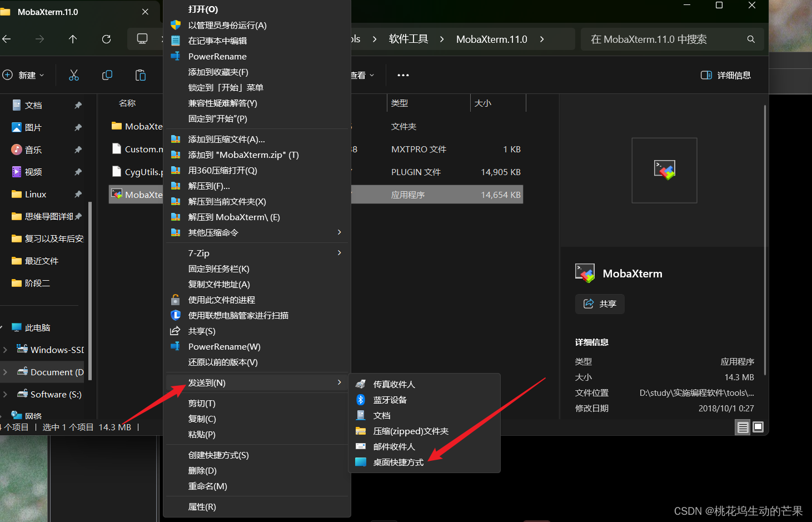The width and height of the screenshot is (812, 522).
Task: Switch to large icons view icon
Action: [x=758, y=427]
